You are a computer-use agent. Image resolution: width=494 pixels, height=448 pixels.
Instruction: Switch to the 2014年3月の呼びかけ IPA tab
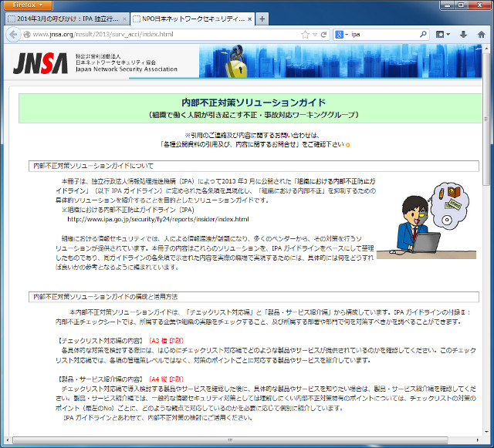pyautogui.click(x=67, y=19)
